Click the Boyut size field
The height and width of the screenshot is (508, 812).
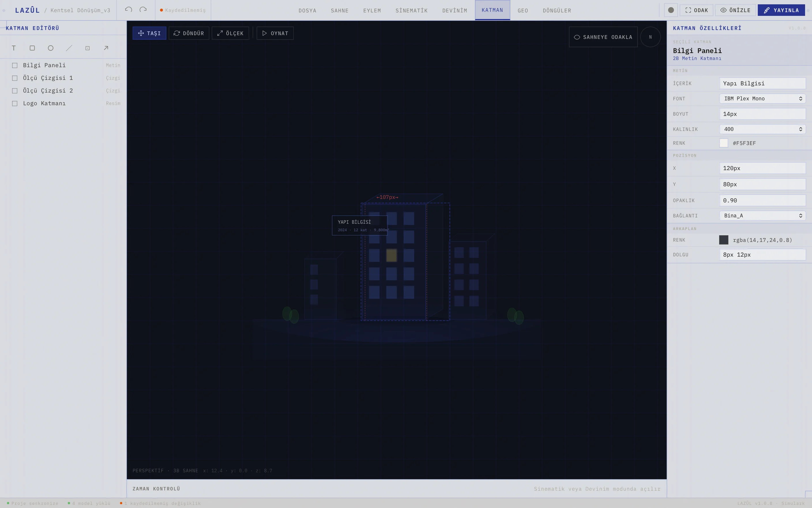point(763,114)
